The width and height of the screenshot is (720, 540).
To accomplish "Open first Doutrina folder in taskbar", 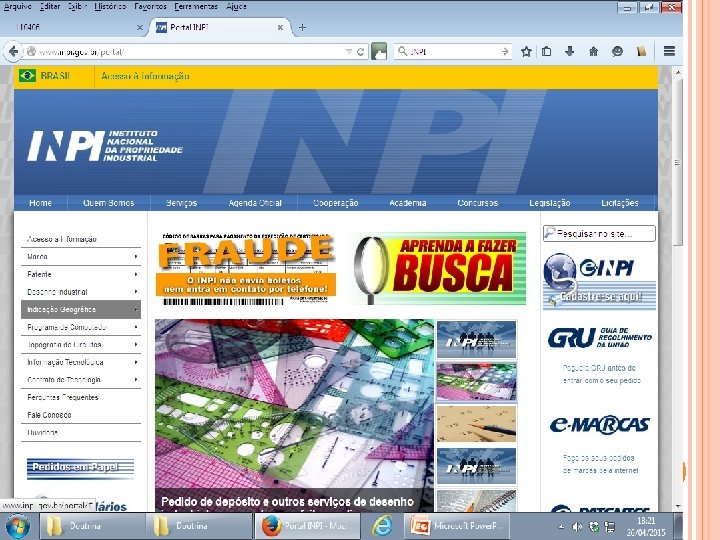I will coord(93,526).
